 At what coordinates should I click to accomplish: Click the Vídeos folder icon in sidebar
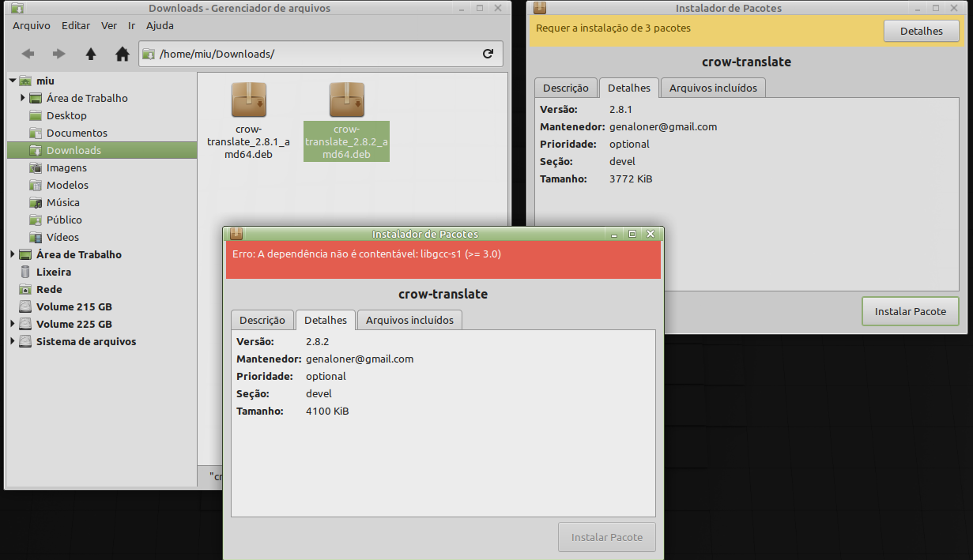[x=36, y=237]
